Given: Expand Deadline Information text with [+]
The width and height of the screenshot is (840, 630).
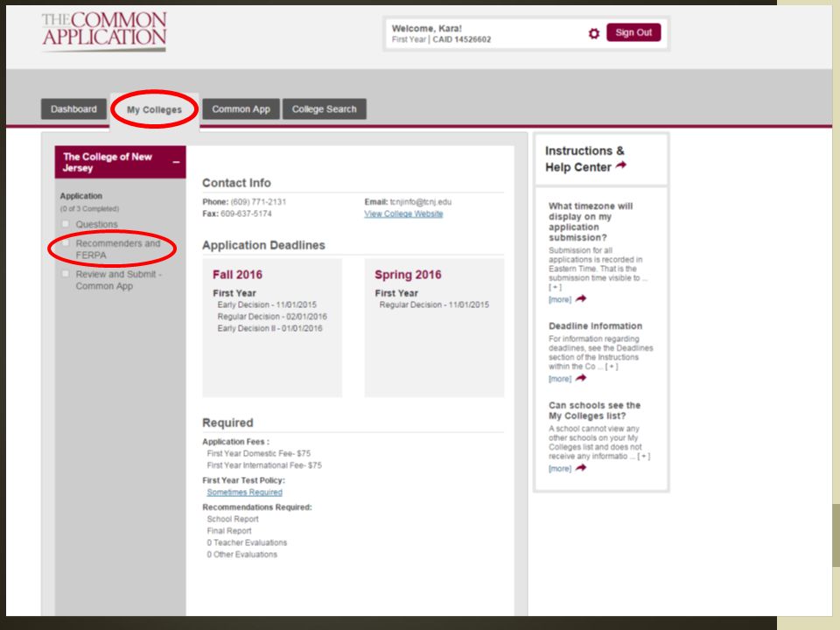Looking at the screenshot, I should click(612, 367).
